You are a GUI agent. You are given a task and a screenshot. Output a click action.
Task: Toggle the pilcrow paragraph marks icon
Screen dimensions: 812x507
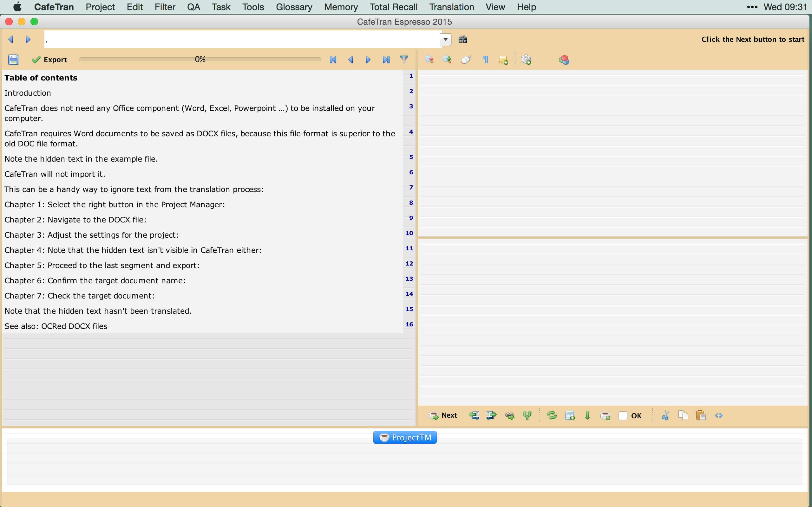[x=485, y=60]
